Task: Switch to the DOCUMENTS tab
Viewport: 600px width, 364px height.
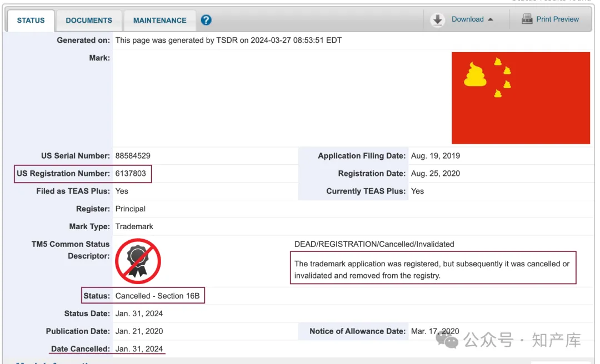Action: click(89, 21)
